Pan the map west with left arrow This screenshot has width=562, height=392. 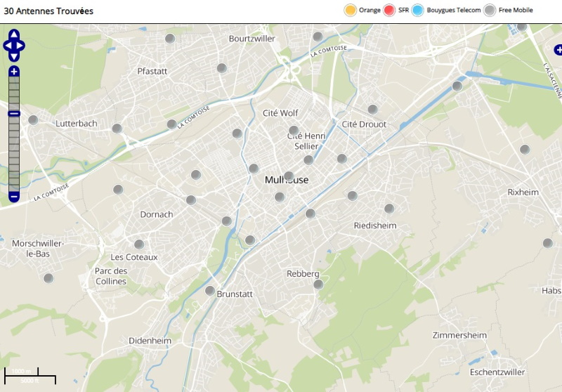pyautogui.click(x=7, y=46)
